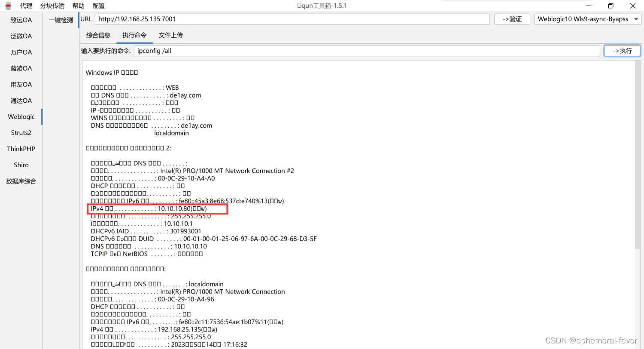Select 用友OA in the sidebar
The width and height of the screenshot is (644, 349).
(x=21, y=85)
